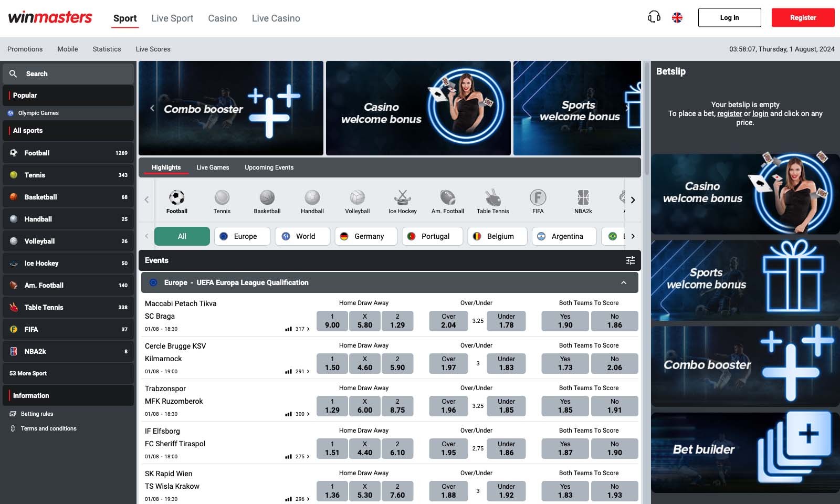Toggle the Germany country filter
840x504 pixels.
tap(366, 236)
